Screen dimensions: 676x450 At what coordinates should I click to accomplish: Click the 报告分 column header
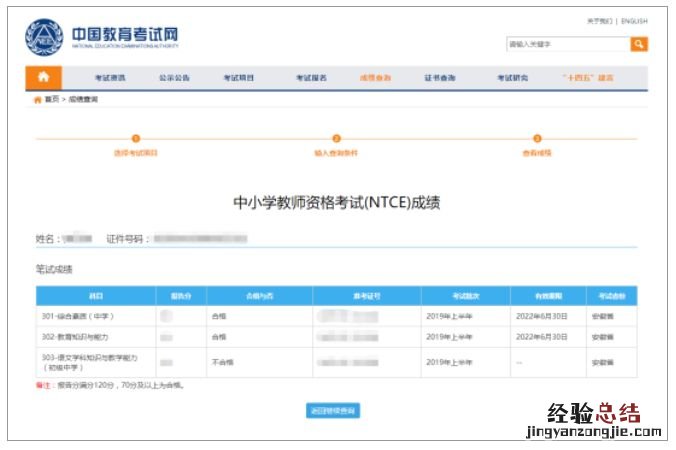[181, 296]
